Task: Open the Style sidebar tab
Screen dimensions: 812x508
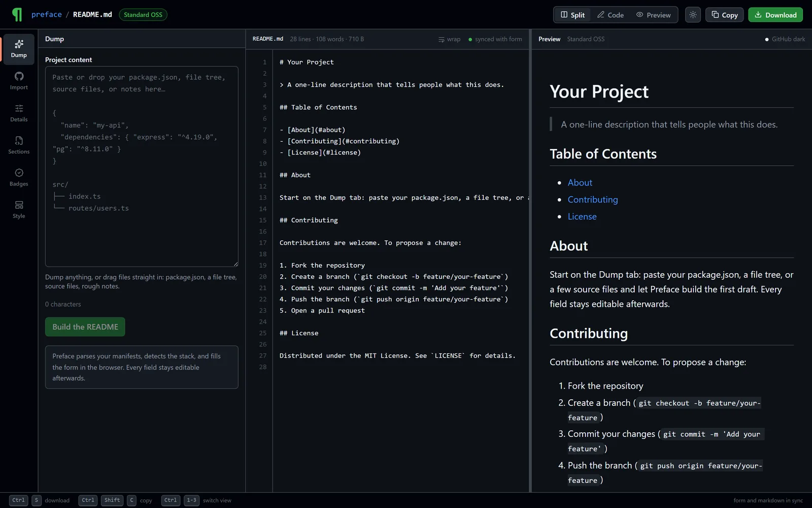Action: [19, 210]
